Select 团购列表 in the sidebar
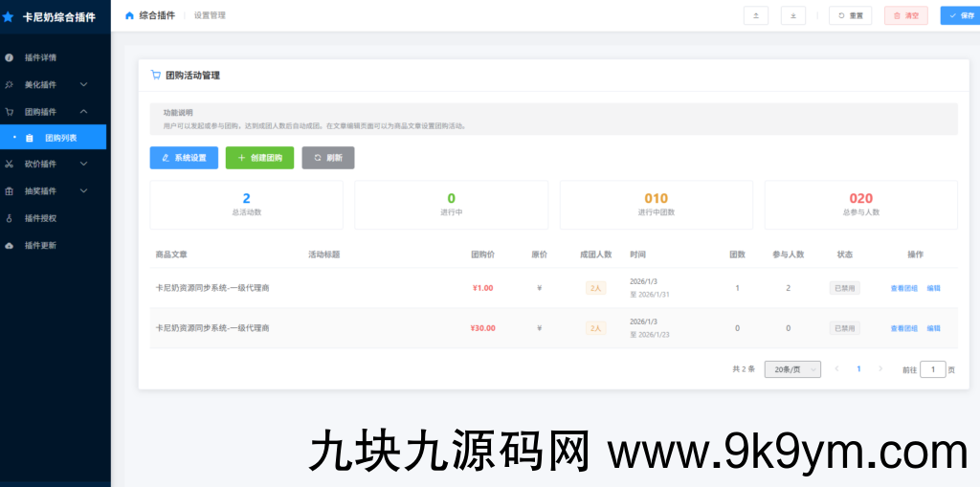The image size is (980, 487). pyautogui.click(x=60, y=138)
